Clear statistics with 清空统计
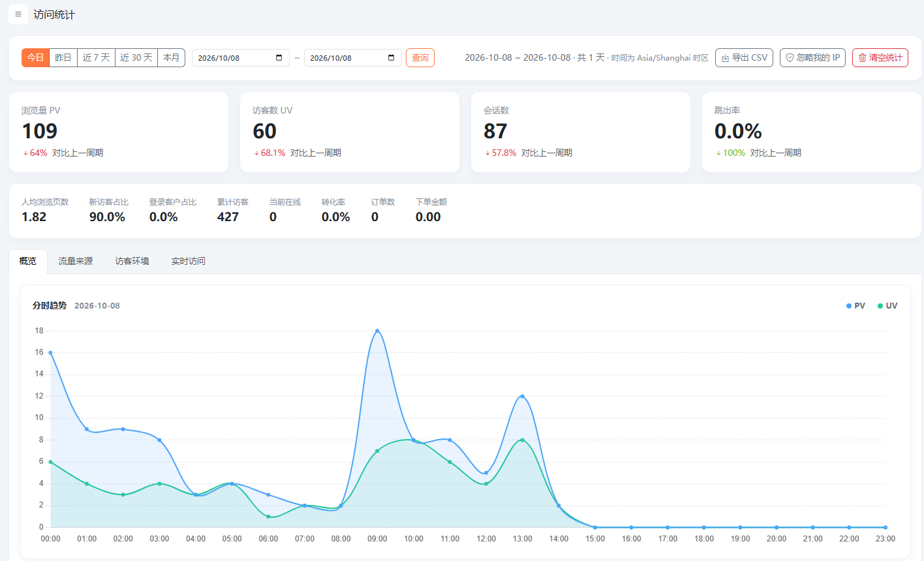This screenshot has height=561, width=924. (880, 57)
